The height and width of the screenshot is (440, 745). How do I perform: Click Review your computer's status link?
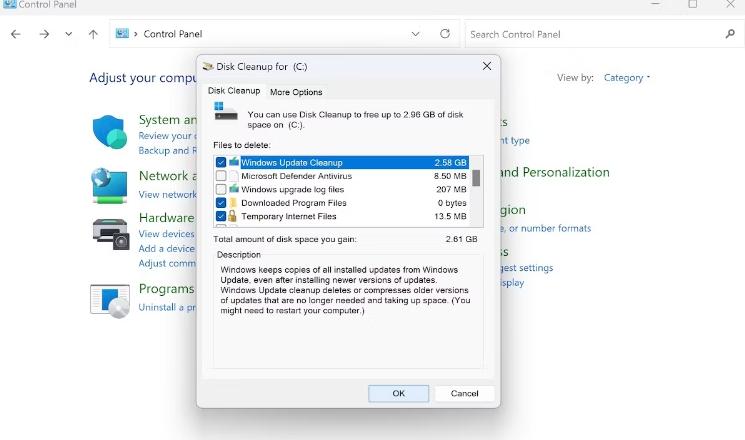167,136
